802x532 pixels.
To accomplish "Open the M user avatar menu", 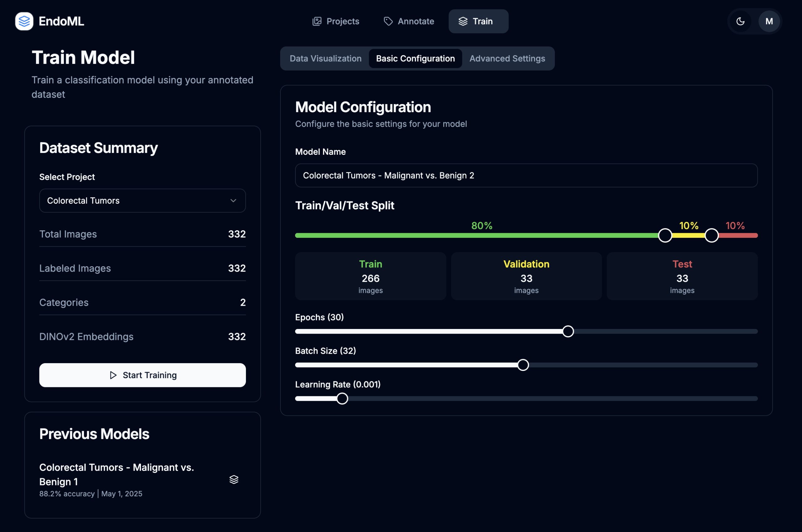I will click(769, 21).
